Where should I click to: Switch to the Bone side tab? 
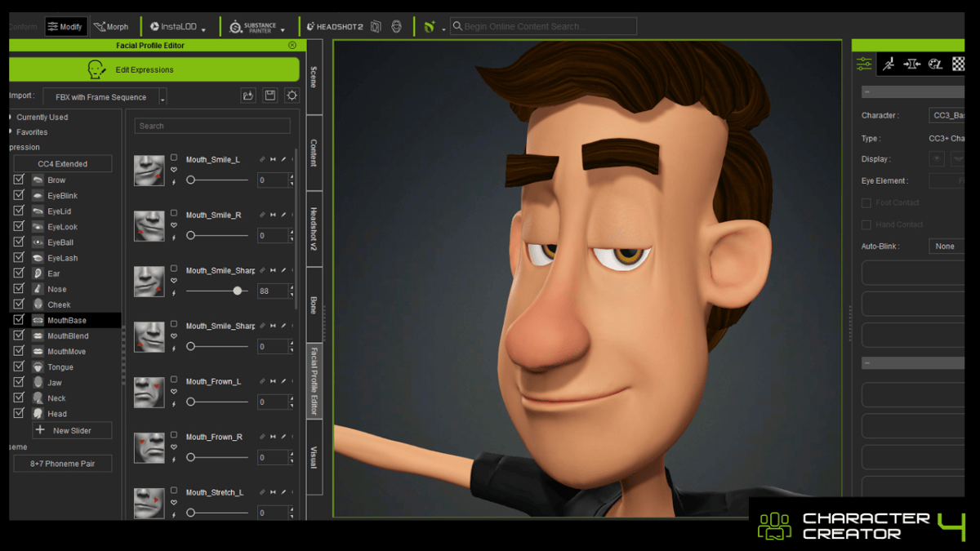pyautogui.click(x=314, y=304)
